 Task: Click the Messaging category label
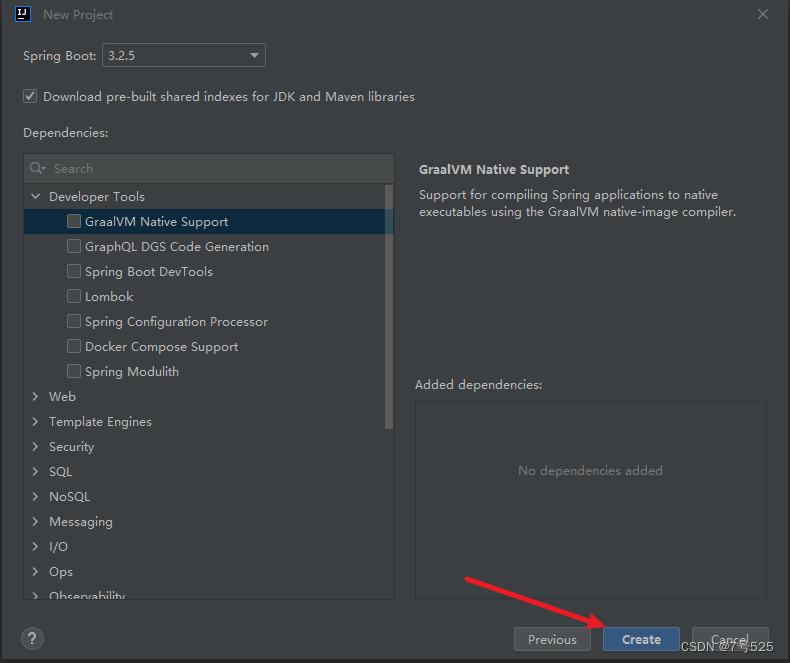81,522
